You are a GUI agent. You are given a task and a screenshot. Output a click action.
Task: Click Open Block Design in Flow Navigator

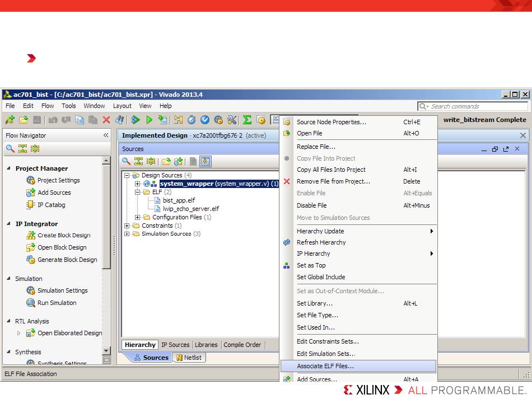[x=62, y=247]
